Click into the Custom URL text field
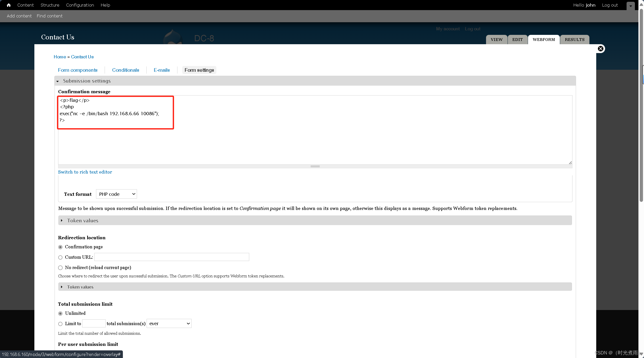 [x=172, y=257]
